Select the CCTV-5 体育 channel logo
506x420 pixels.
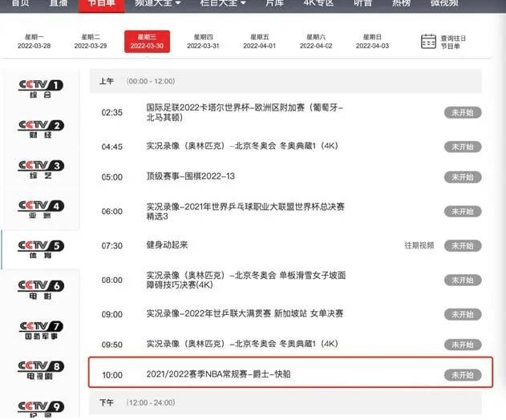point(41,249)
